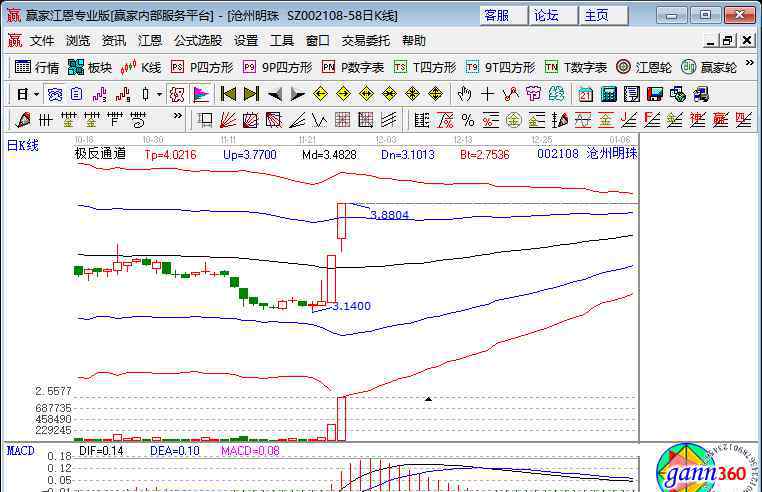Expand top toolbar overflow chevron
This screenshot has width=762, height=492.
tap(749, 63)
